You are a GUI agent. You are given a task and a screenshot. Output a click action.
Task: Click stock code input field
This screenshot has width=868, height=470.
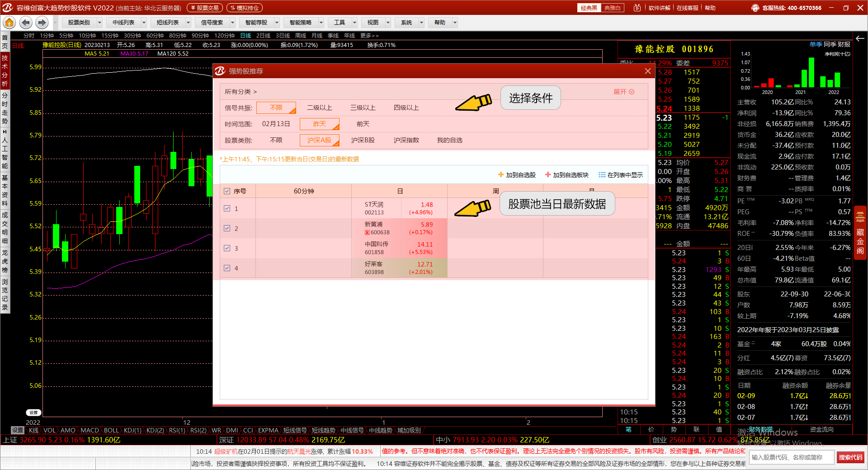(791, 457)
